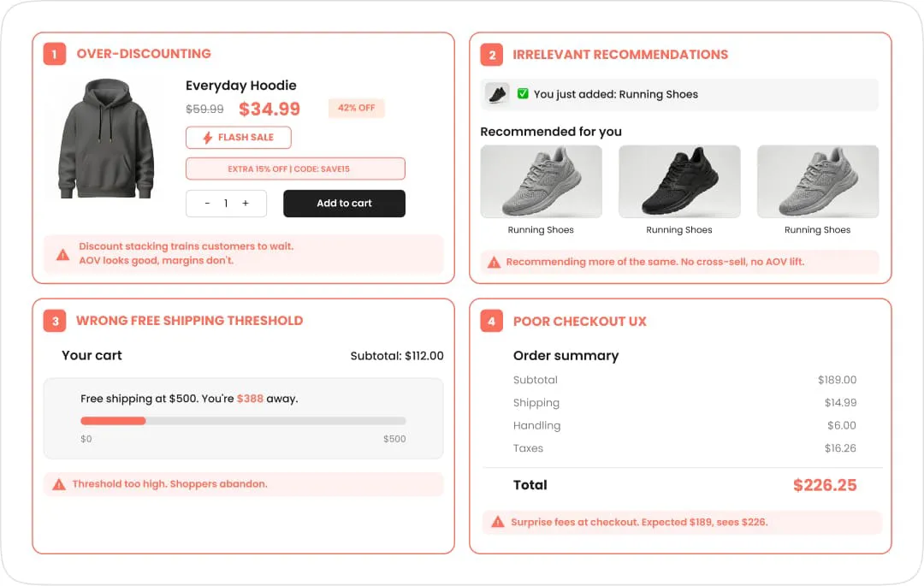Screen dimensions: 924x586
Task: Open the first gray Running Shoes recommendation
Action: point(541,181)
